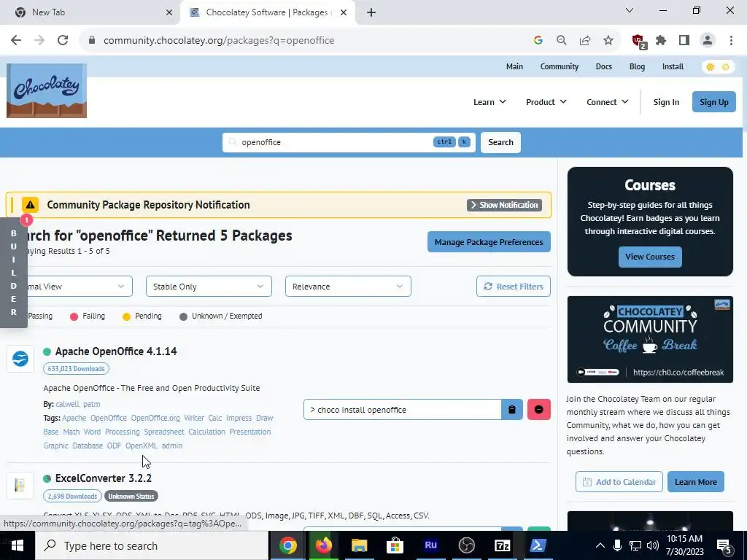
Task: Open Firefox from the taskbar
Action: 323,545
